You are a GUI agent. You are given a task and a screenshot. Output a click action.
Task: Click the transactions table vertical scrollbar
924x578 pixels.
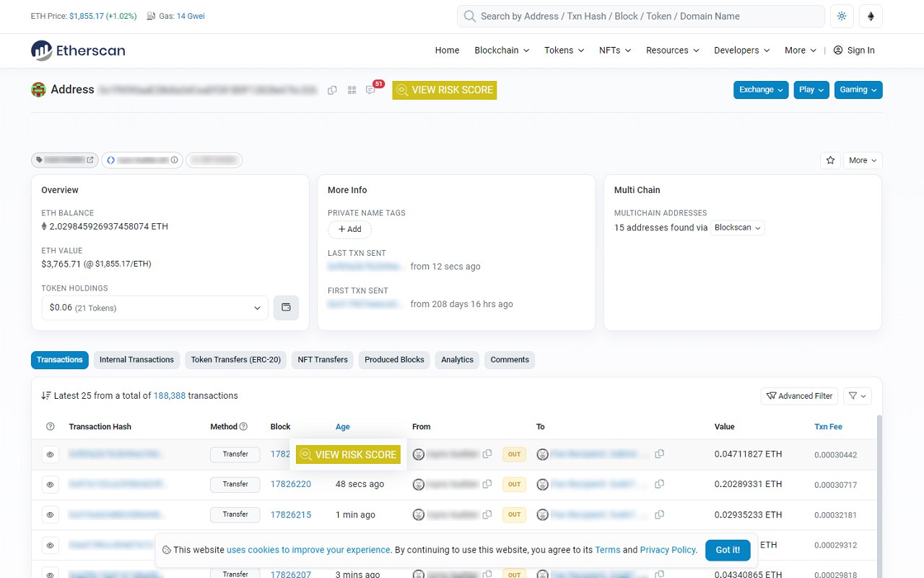point(879,496)
